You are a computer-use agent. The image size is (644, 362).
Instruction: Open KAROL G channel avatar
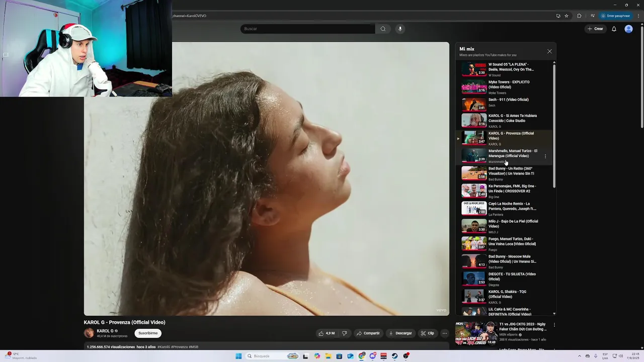[89, 333]
